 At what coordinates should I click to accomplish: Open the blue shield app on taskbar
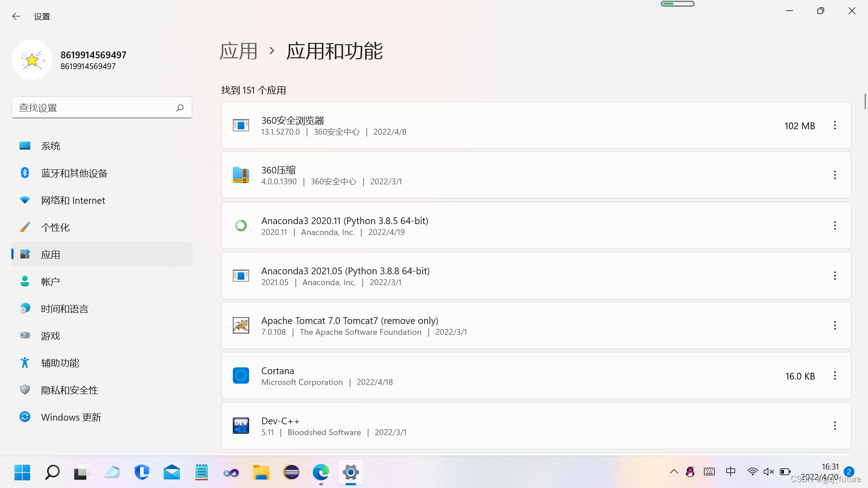click(x=142, y=473)
